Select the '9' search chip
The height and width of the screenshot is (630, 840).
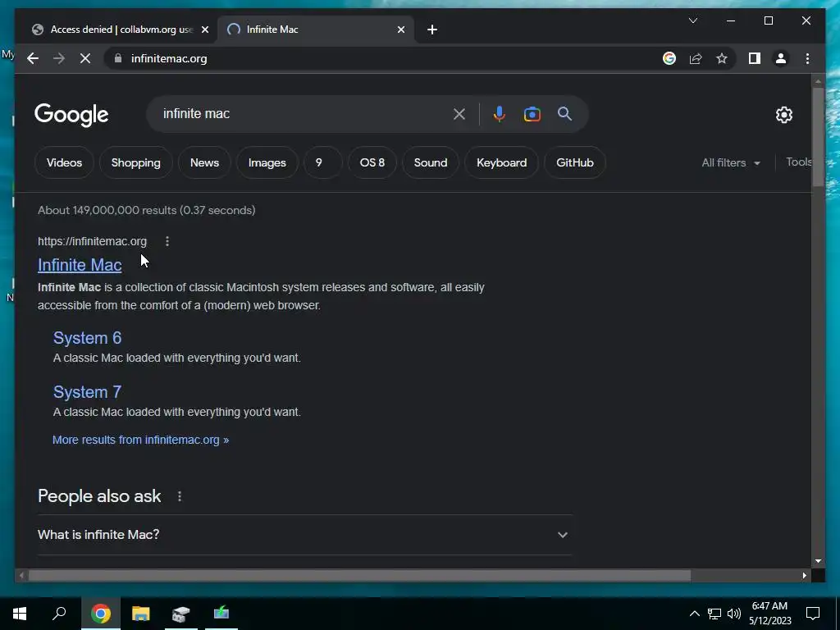pyautogui.click(x=322, y=163)
